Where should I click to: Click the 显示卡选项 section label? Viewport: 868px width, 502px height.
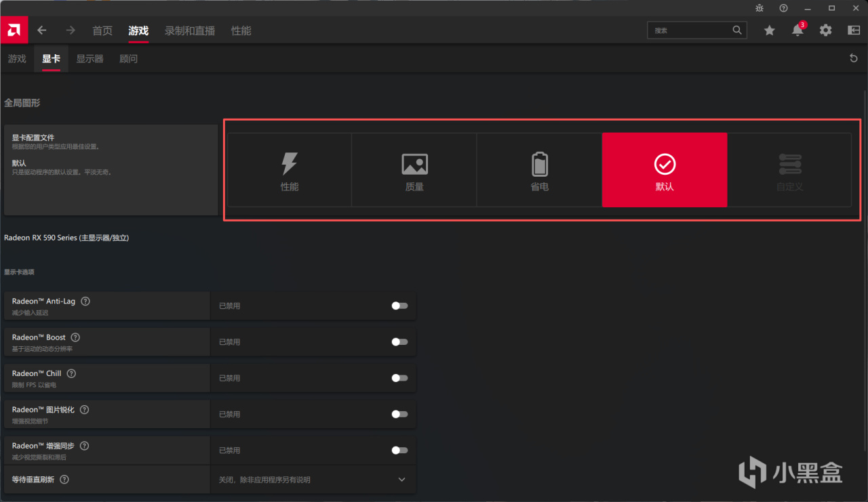click(19, 272)
